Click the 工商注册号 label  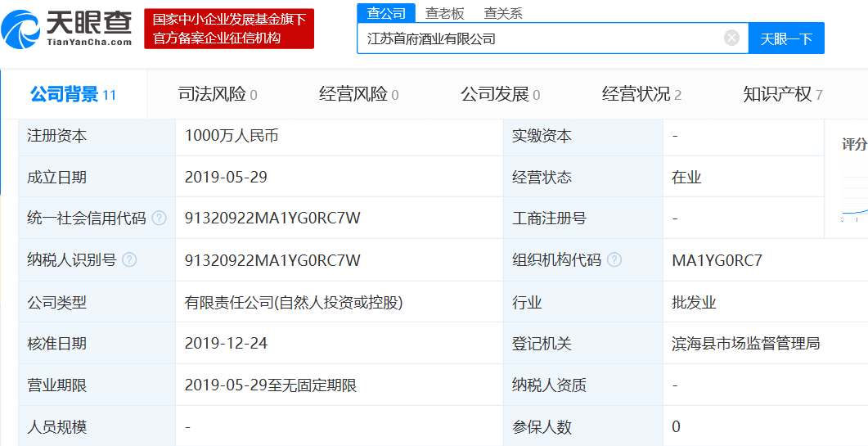pos(549,218)
